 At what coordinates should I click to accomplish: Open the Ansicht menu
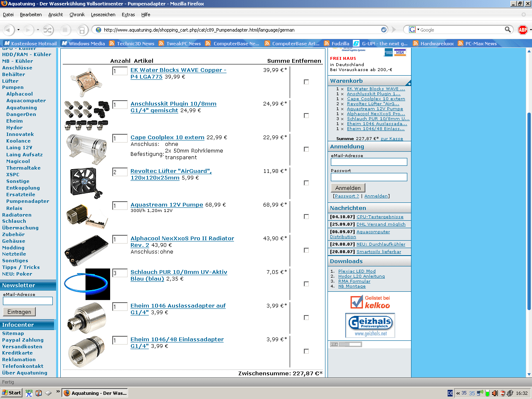coord(56,15)
